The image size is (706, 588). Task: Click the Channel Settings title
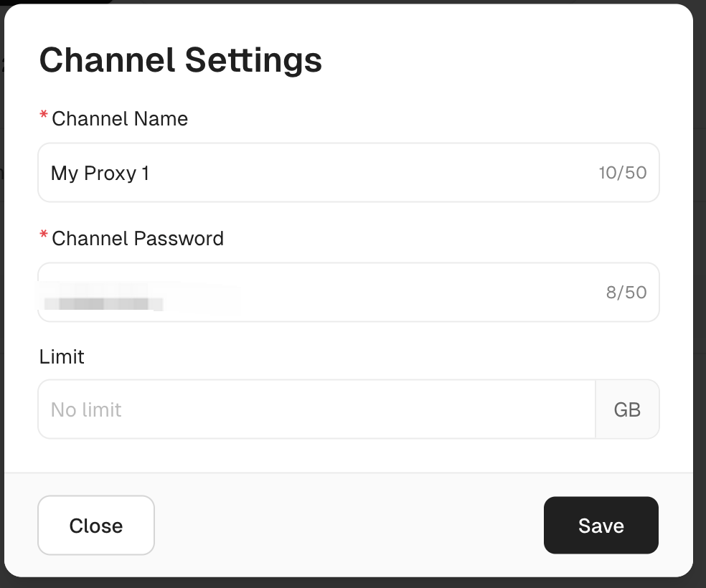coord(180,60)
